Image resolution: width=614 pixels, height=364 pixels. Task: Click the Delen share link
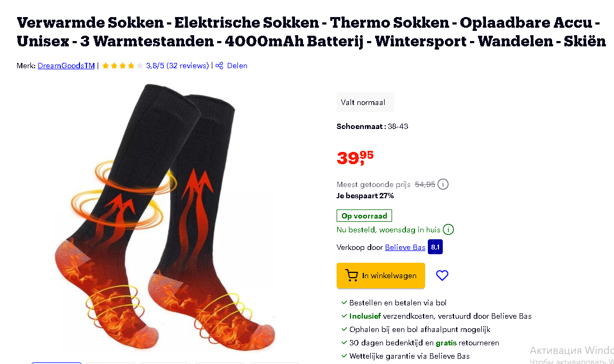click(x=237, y=66)
